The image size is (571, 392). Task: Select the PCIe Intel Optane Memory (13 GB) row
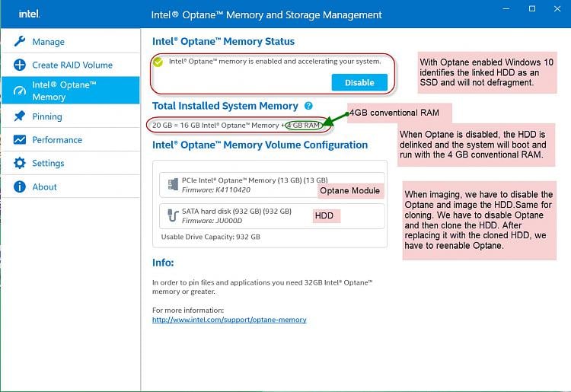coord(272,185)
